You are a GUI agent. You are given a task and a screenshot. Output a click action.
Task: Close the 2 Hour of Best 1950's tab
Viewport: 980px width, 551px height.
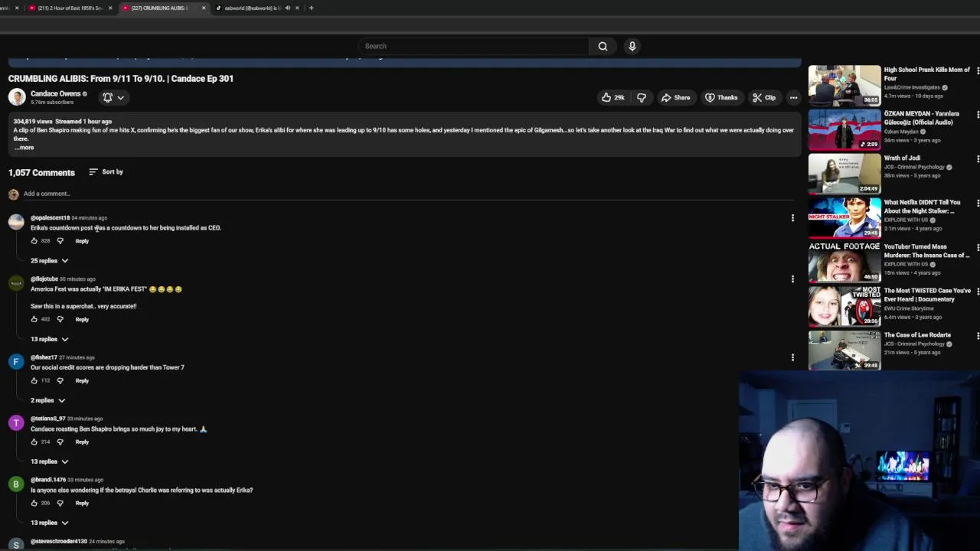pyautogui.click(x=110, y=8)
